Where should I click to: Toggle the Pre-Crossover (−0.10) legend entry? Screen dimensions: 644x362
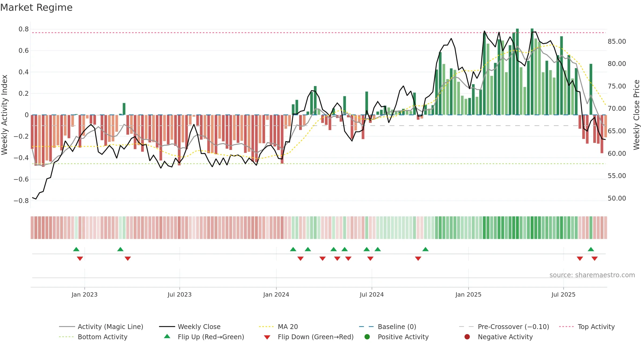(504, 327)
